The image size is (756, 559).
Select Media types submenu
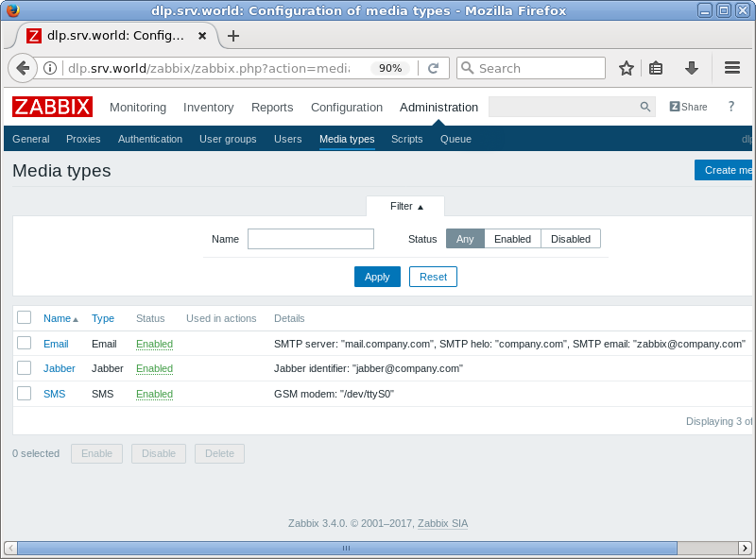tap(347, 139)
